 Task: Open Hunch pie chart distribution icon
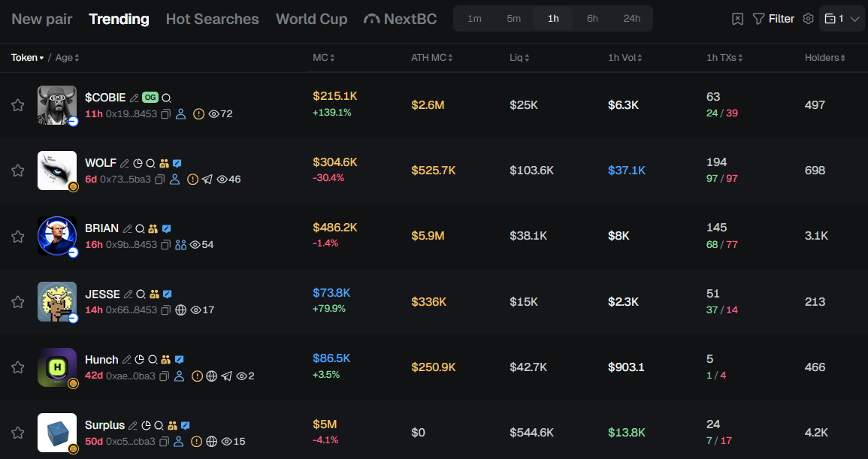pyautogui.click(x=140, y=360)
